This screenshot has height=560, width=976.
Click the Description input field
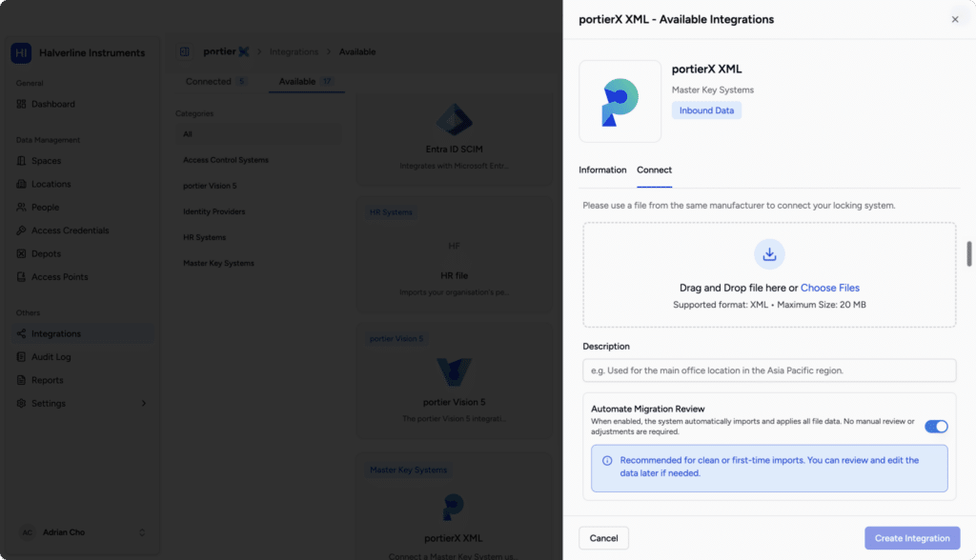769,370
